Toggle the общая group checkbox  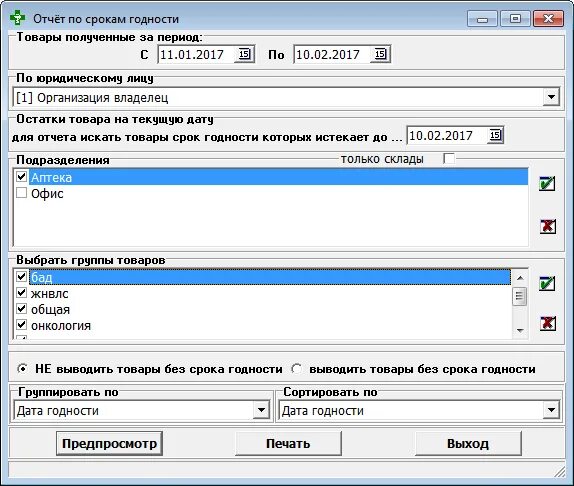tap(21, 309)
